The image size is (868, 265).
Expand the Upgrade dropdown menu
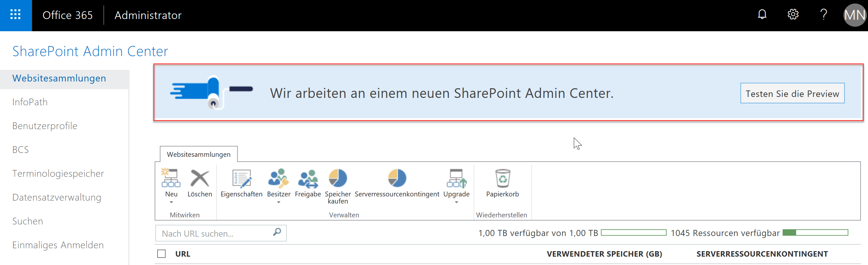point(456,202)
